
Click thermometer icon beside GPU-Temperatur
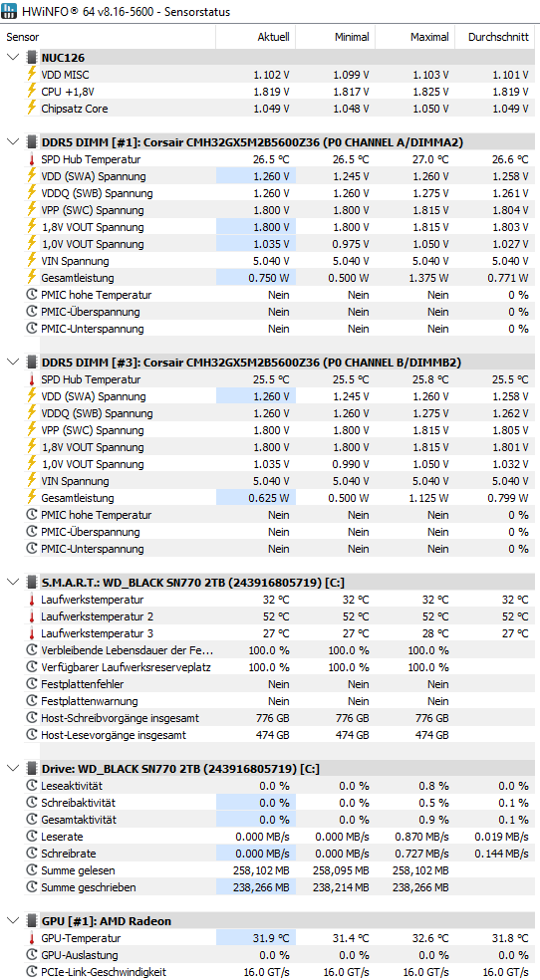(x=31, y=937)
